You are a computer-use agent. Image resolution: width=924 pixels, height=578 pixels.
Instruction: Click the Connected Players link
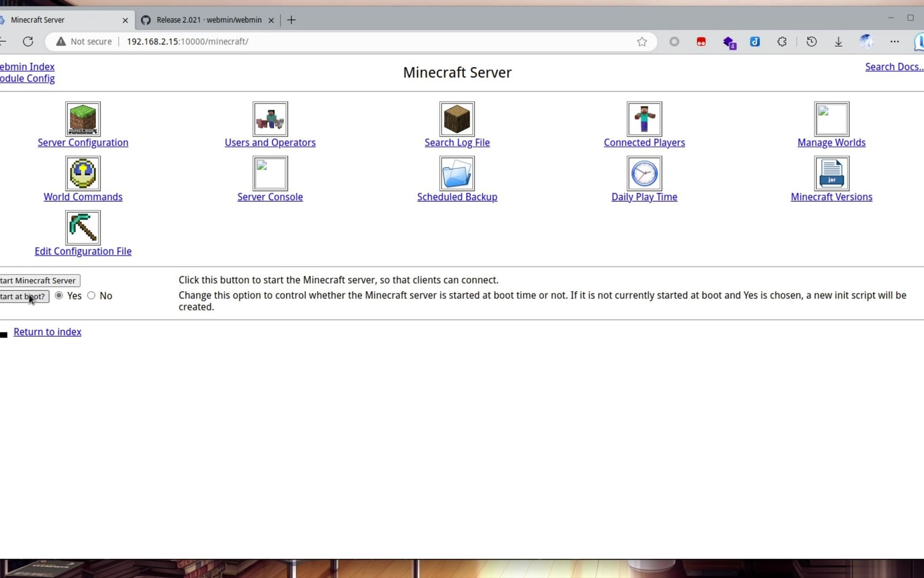[x=644, y=142]
